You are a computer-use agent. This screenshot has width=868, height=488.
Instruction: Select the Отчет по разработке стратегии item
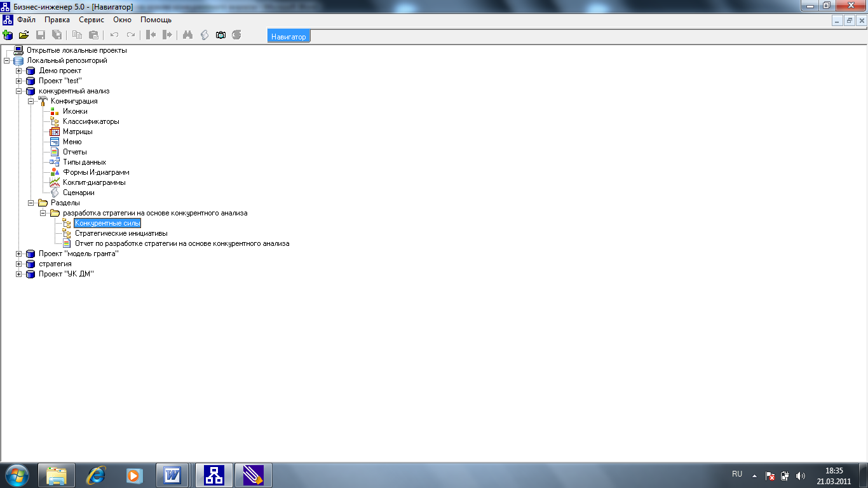(x=182, y=243)
